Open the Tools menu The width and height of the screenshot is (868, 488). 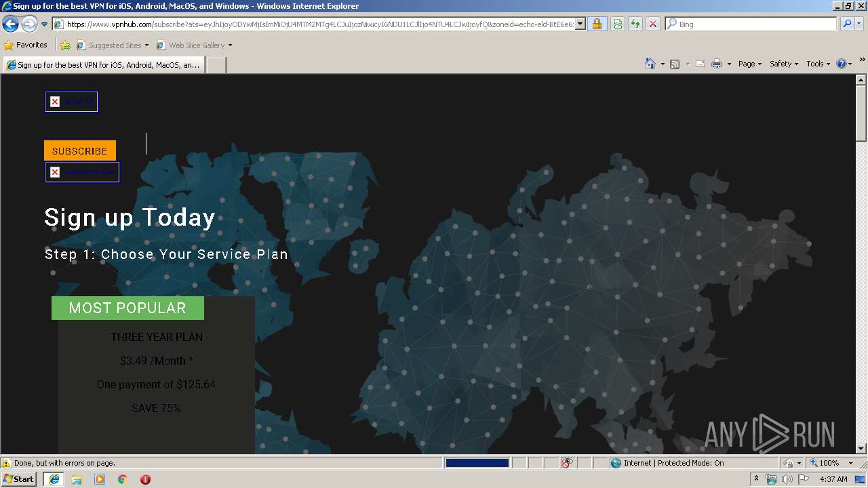pos(818,64)
